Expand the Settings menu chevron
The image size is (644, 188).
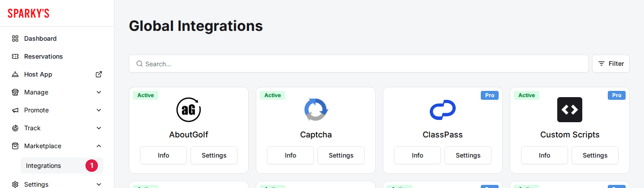click(99, 184)
